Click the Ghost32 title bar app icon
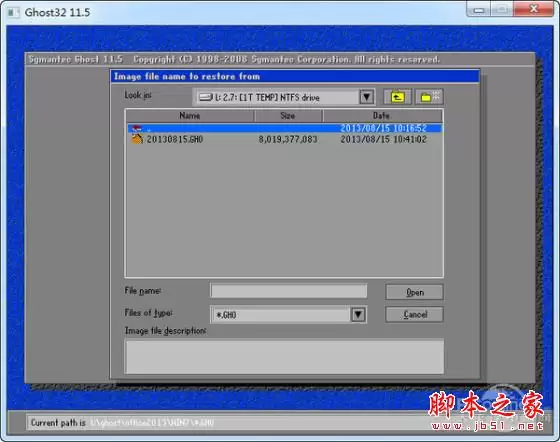560x442 pixels. coord(13,13)
